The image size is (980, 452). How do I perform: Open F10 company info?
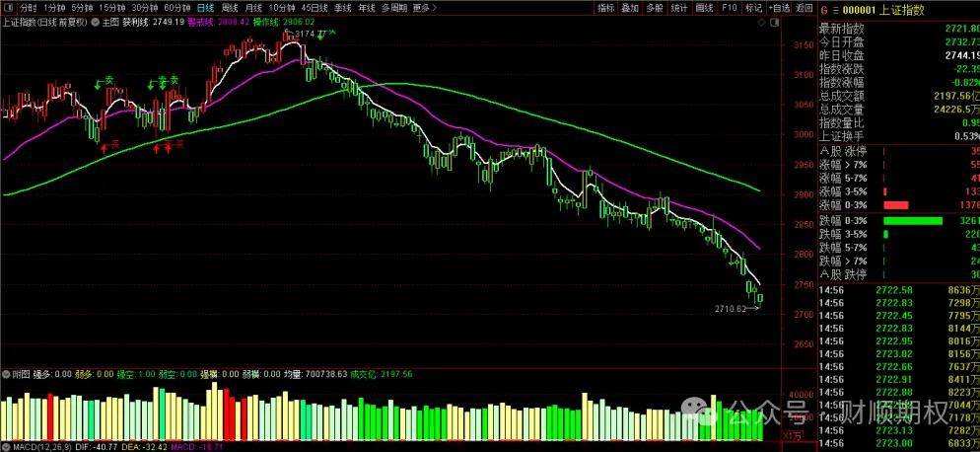(x=729, y=8)
